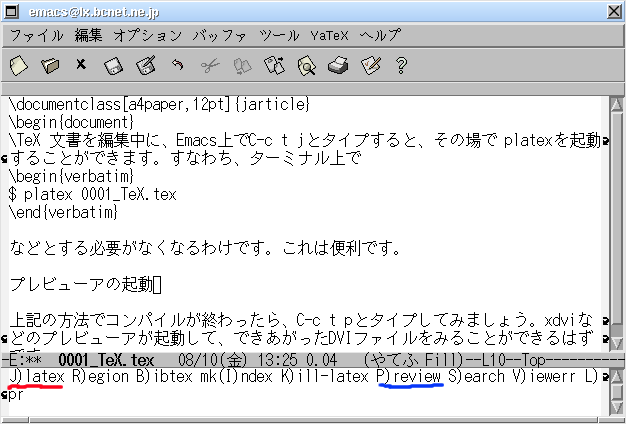Open the ツール menu
Viewport: 626px width, 424px height.
pyautogui.click(x=279, y=36)
